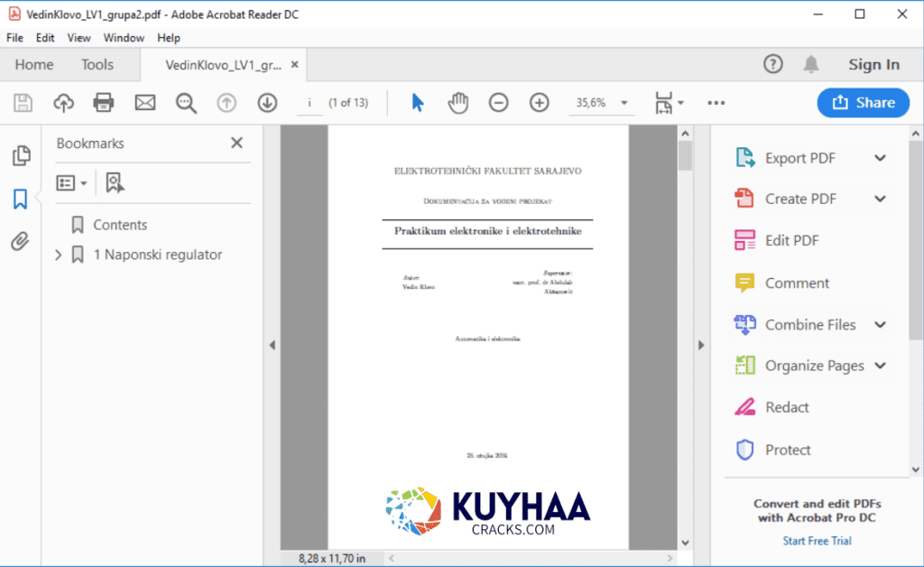Zoom in using the plus icon

click(539, 102)
